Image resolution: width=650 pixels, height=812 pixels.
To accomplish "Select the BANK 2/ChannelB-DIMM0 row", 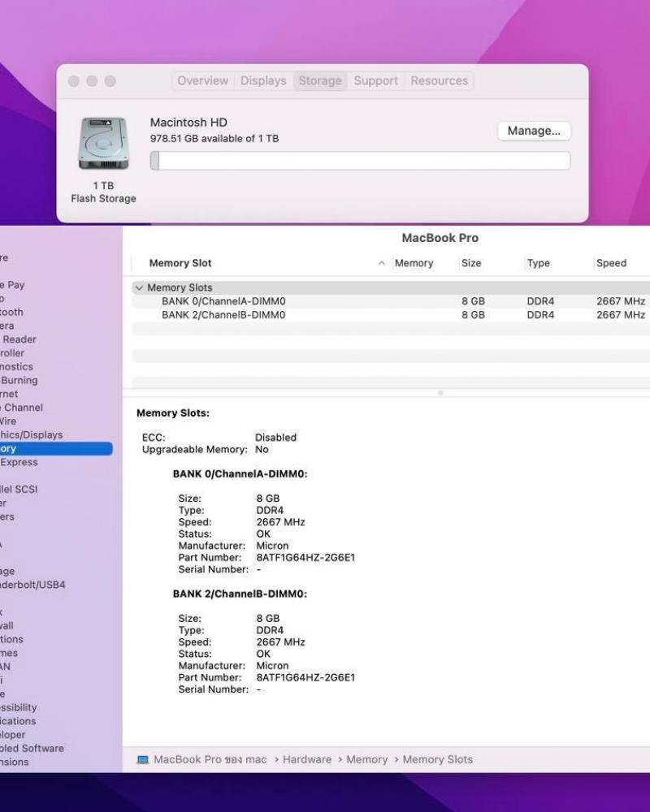I will [x=223, y=315].
